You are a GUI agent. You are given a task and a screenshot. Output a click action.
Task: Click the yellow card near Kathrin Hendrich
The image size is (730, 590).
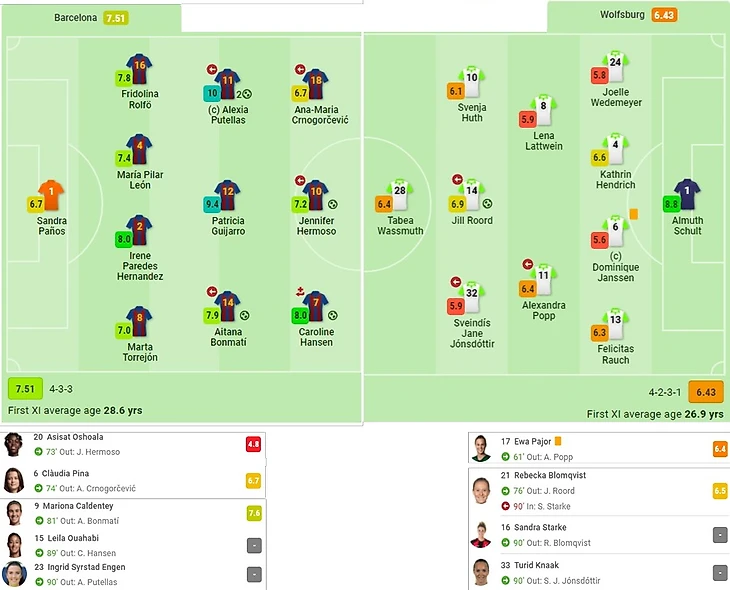coord(634,213)
